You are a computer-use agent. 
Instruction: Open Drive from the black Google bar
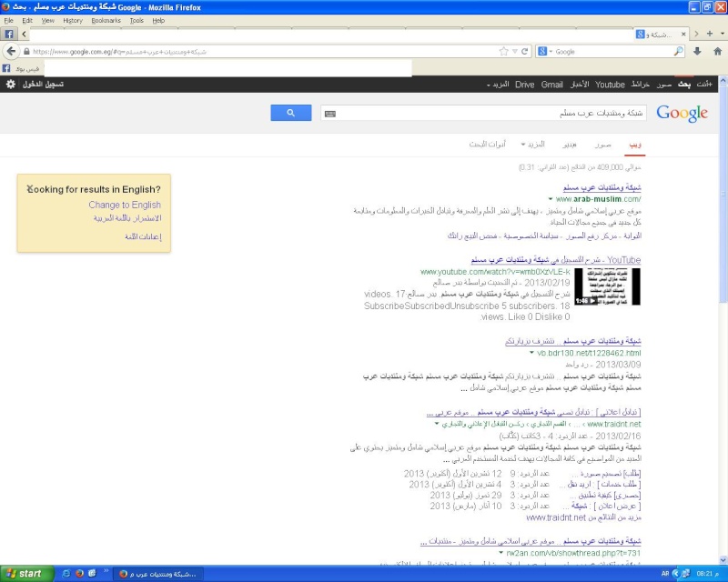(x=525, y=85)
